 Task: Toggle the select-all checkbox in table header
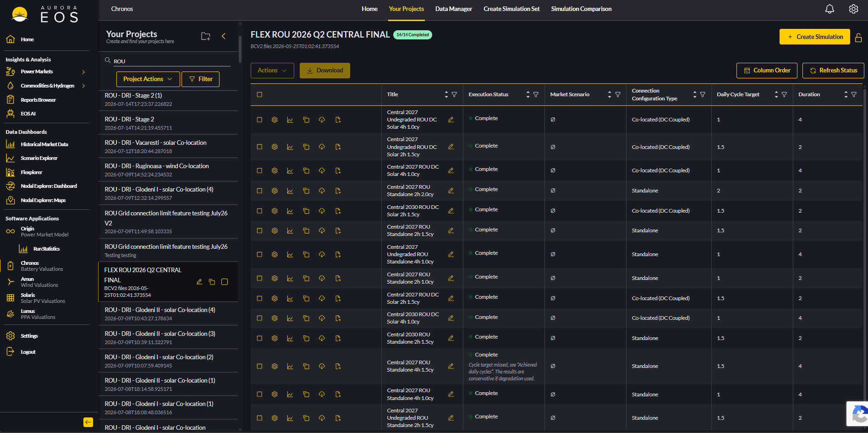pyautogui.click(x=259, y=94)
